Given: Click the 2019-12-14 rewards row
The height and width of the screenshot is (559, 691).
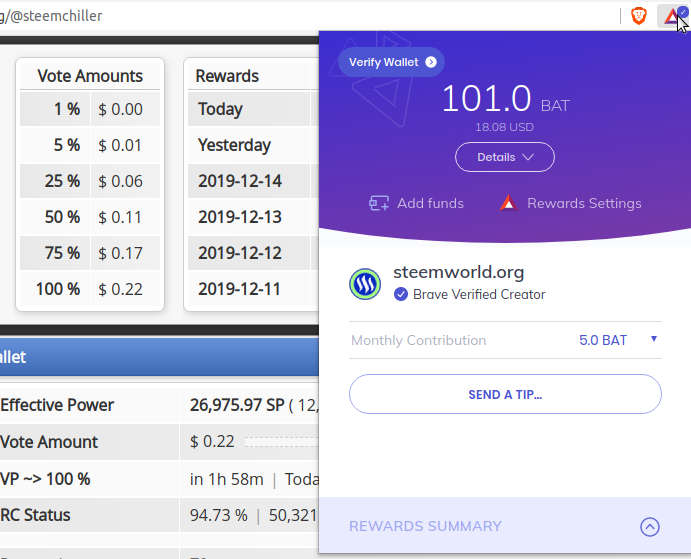Looking at the screenshot, I should (x=253, y=181).
